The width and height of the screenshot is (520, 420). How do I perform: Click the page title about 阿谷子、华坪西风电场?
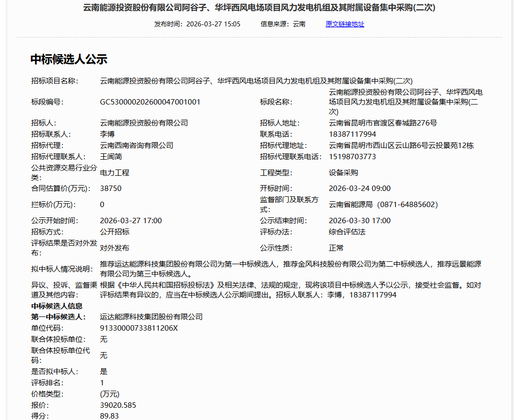click(259, 7)
